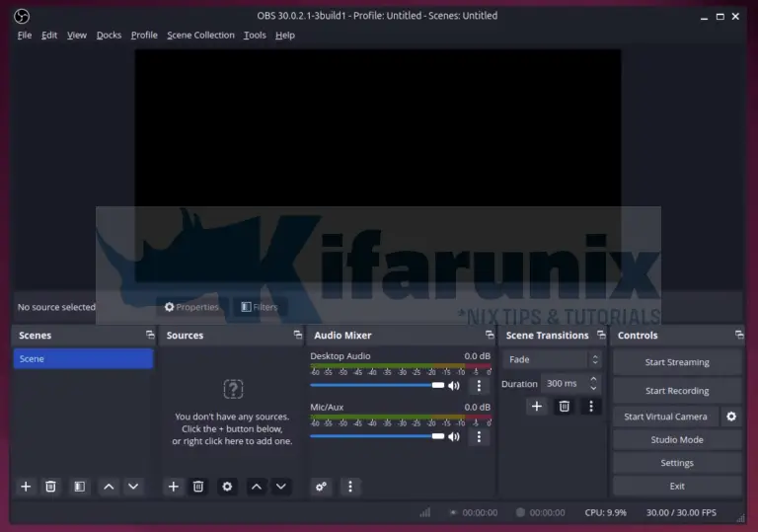This screenshot has height=532, width=758.
Task: Adjust Mic/Aux volume slider
Action: click(377, 436)
